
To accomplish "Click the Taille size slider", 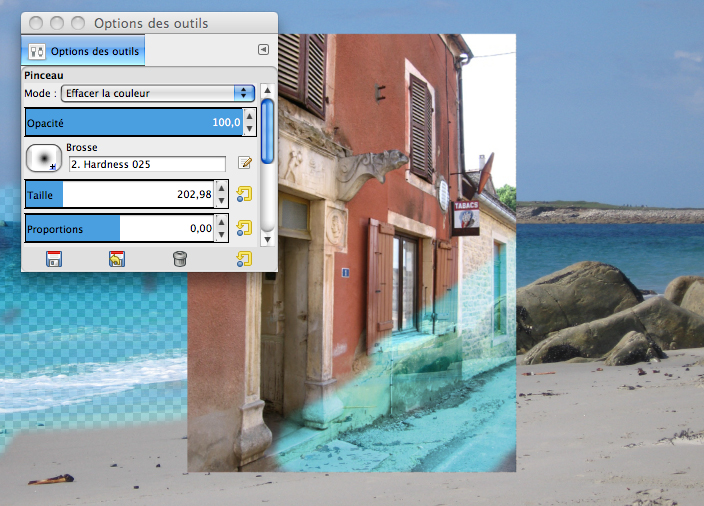I will [120, 194].
